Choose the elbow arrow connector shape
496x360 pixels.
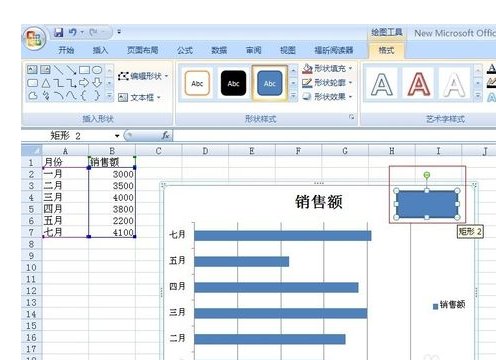[x=71, y=83]
